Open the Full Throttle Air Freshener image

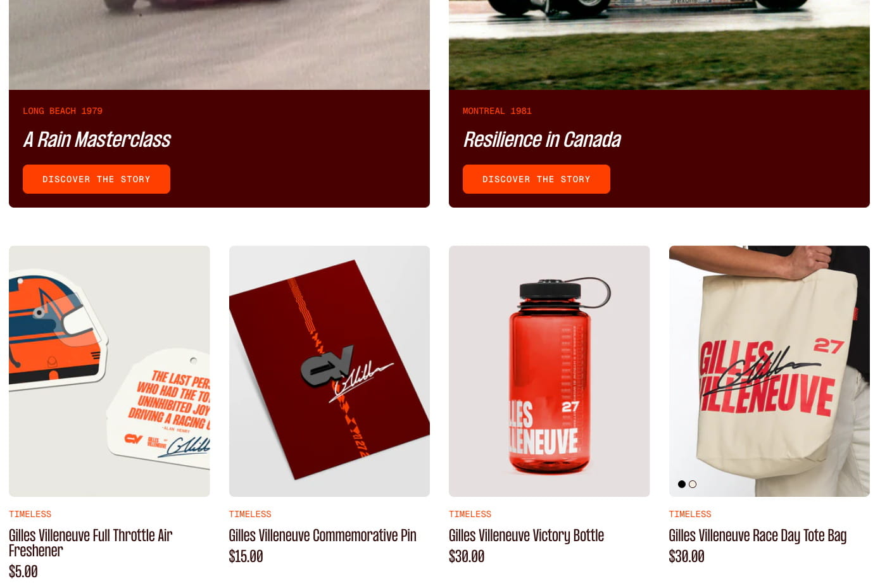point(109,371)
